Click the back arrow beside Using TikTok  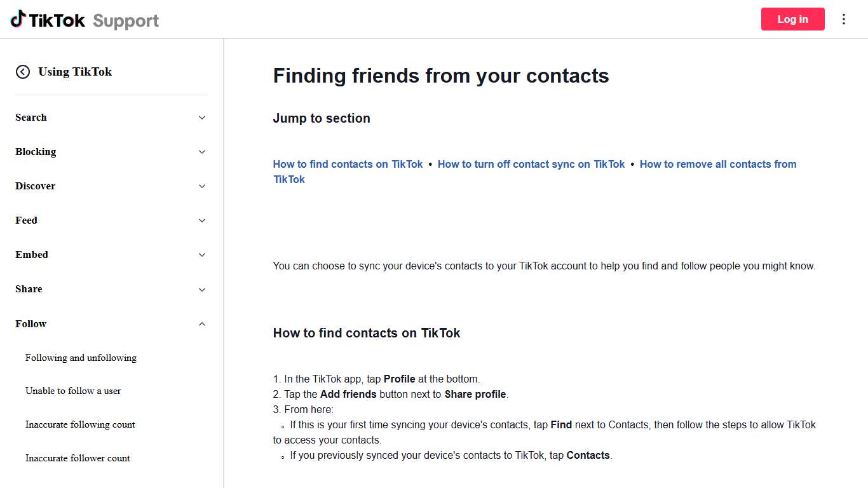(x=23, y=72)
